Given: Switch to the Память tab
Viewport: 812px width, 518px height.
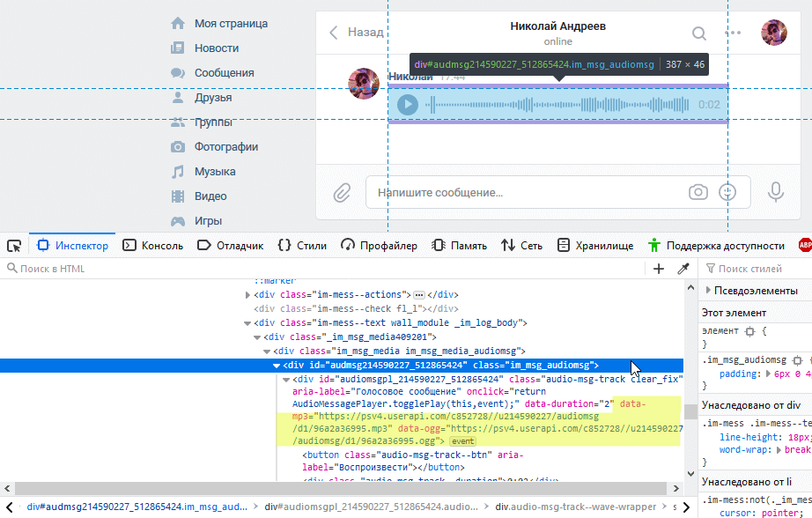Looking at the screenshot, I should [x=460, y=246].
